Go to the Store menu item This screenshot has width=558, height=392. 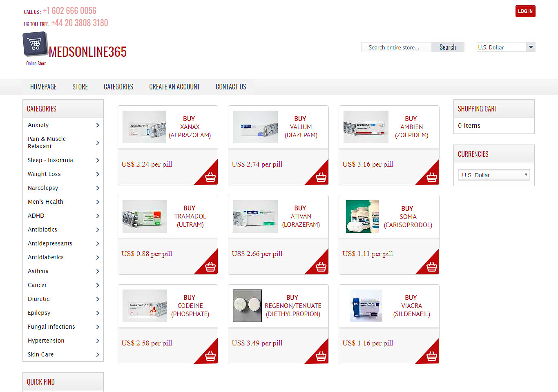(x=80, y=87)
